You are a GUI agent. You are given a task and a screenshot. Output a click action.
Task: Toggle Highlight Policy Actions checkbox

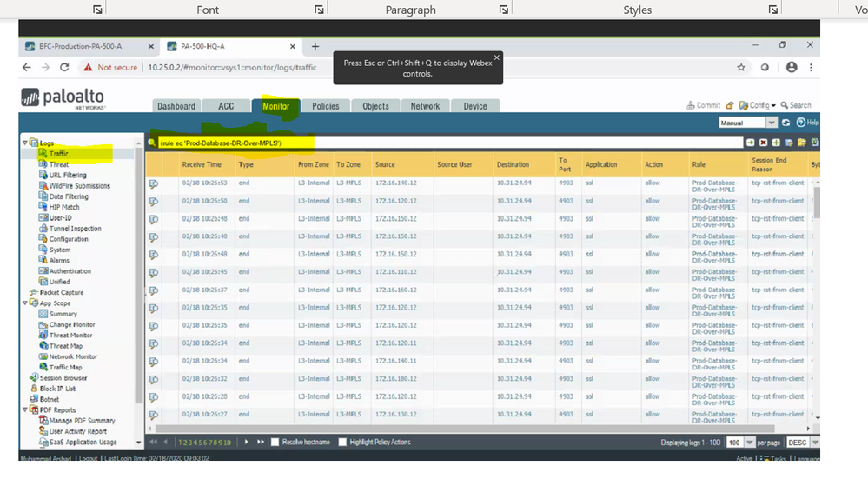pos(342,443)
